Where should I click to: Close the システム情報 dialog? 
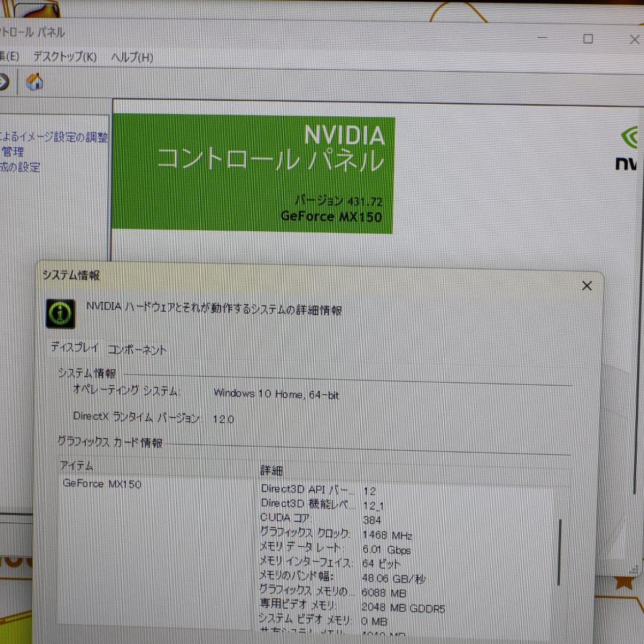tap(587, 286)
